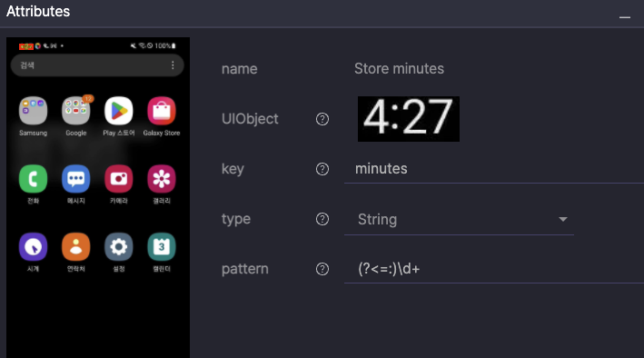Launch the Play Store app

pyautogui.click(x=119, y=111)
